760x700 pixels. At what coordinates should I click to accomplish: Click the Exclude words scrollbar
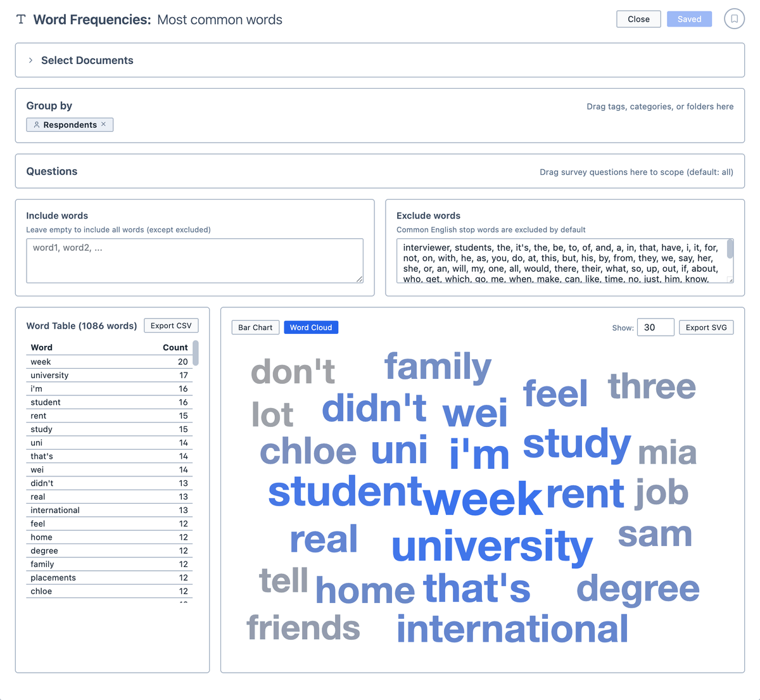coord(730,248)
